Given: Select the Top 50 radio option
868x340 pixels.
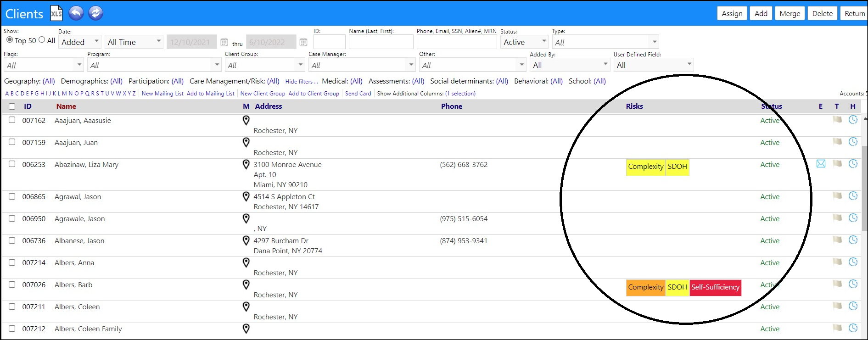Looking at the screenshot, I should pos(10,40).
